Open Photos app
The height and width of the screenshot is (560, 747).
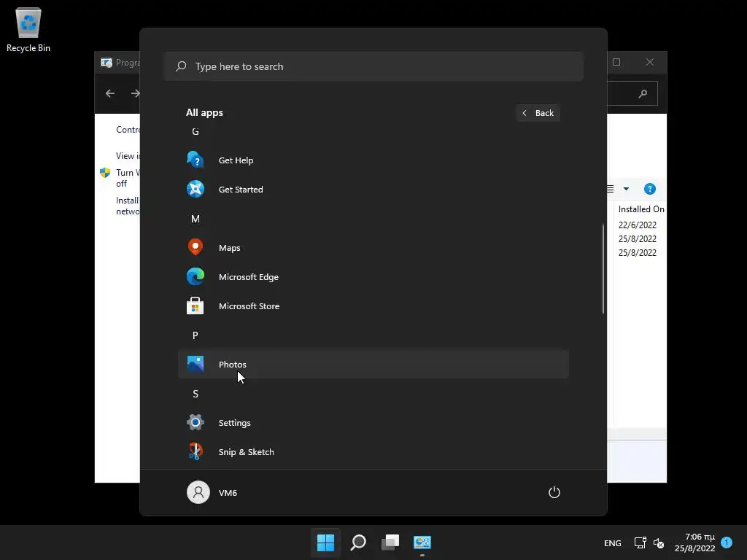[373, 365]
